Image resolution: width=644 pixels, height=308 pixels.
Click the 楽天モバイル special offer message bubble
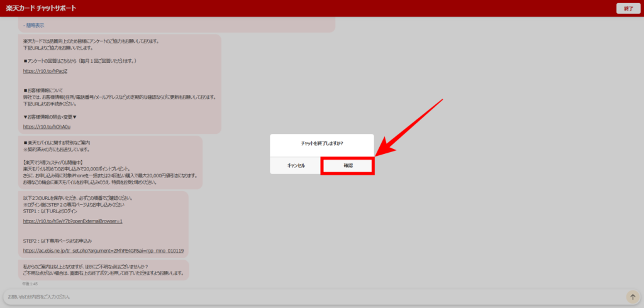tap(110, 162)
